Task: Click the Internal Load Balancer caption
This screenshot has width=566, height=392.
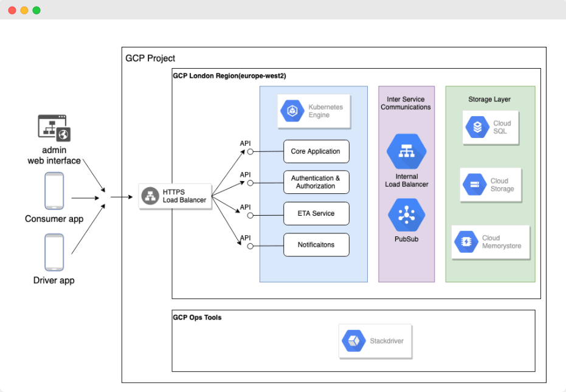Action: pos(407,181)
